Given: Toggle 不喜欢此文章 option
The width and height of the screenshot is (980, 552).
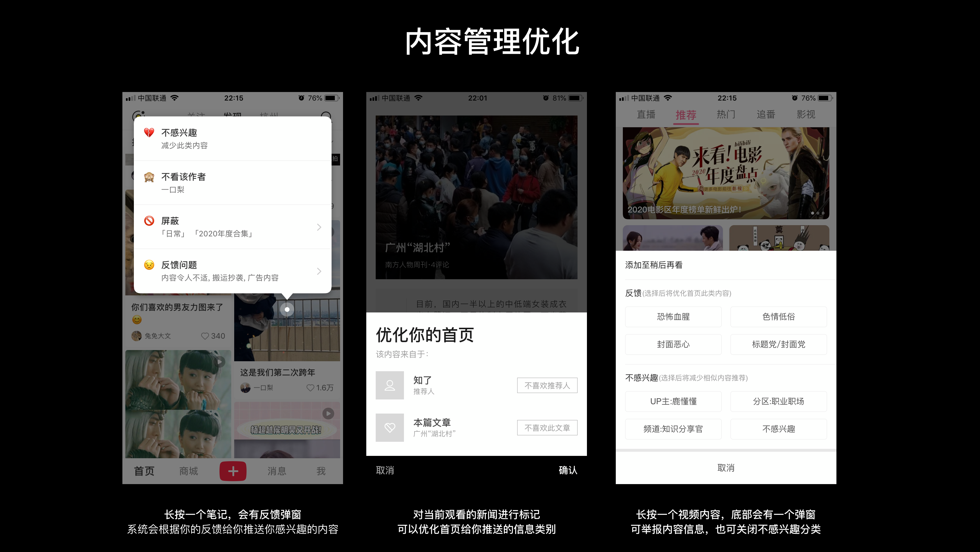Looking at the screenshot, I should [x=547, y=428].
